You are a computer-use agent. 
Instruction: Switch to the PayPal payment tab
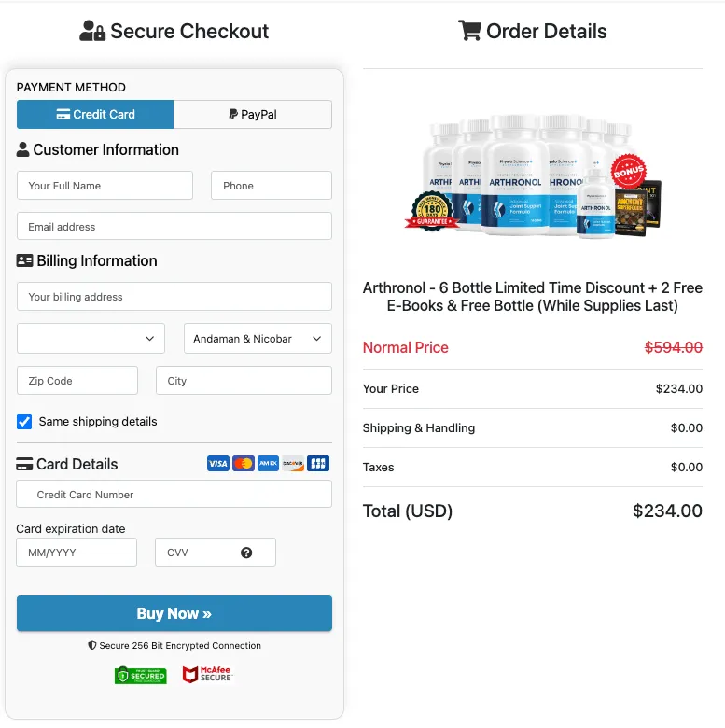point(253,114)
